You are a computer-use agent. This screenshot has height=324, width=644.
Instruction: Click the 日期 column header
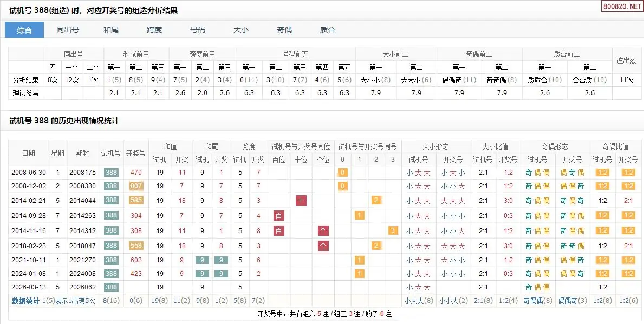(28, 153)
